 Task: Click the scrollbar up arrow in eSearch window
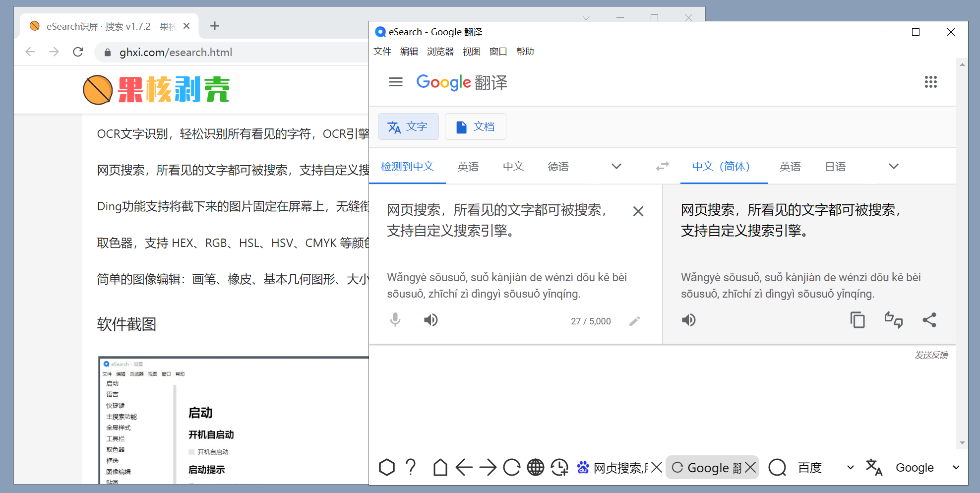click(962, 64)
